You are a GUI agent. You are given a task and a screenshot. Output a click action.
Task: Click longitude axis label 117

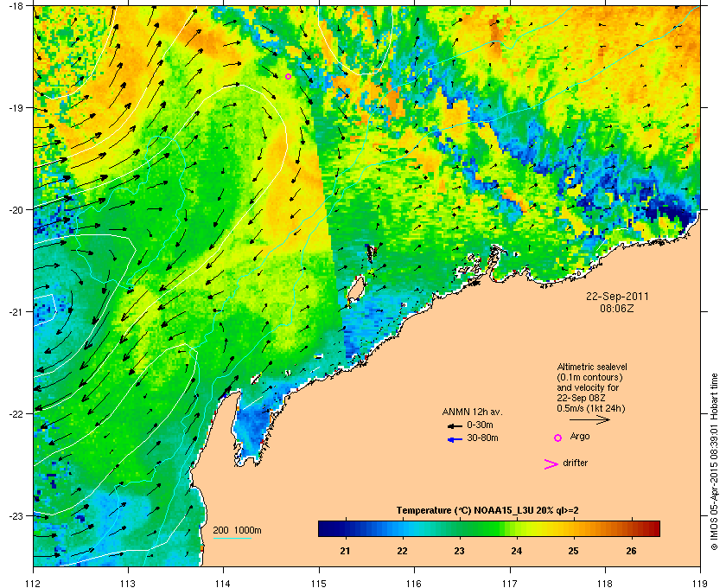(510, 583)
